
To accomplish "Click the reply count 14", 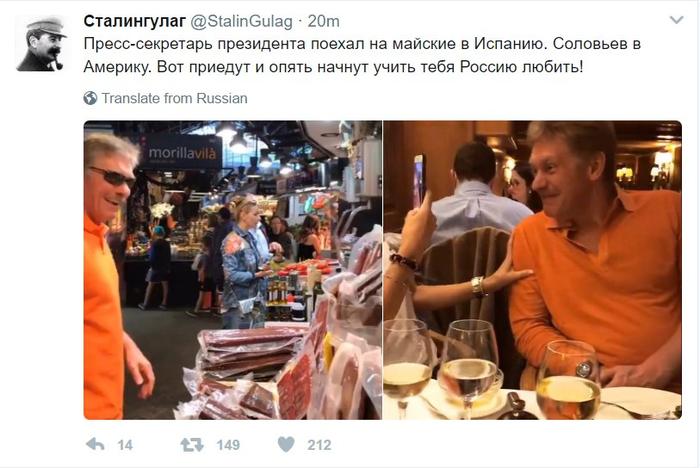I will click(x=125, y=445).
